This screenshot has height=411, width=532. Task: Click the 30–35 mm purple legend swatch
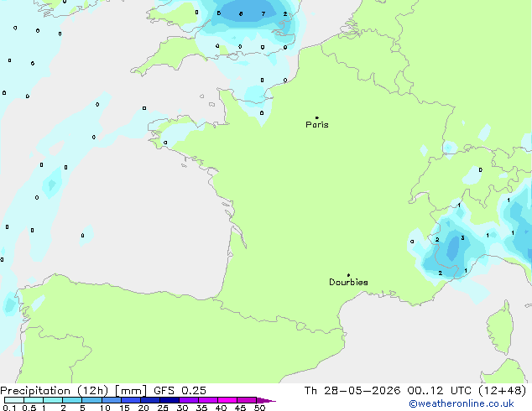click(x=189, y=400)
